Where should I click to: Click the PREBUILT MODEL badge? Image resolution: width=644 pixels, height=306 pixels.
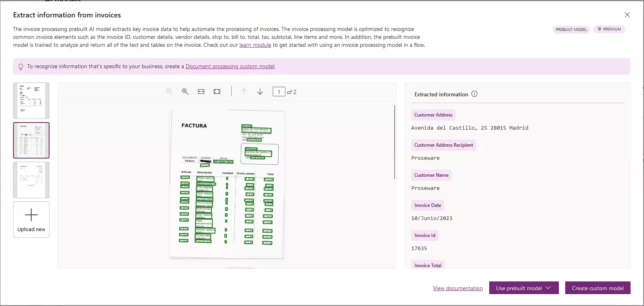tap(571, 29)
